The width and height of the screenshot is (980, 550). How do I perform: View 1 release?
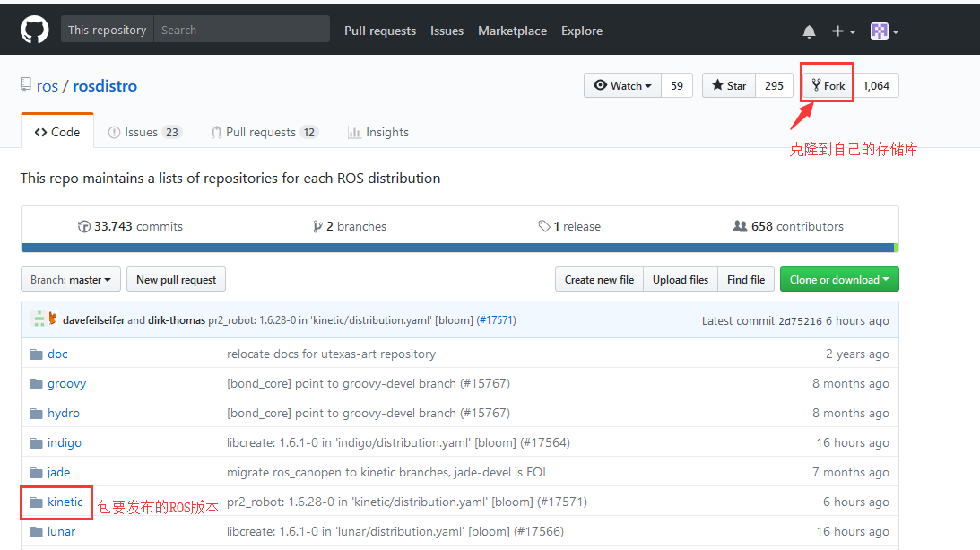569,226
